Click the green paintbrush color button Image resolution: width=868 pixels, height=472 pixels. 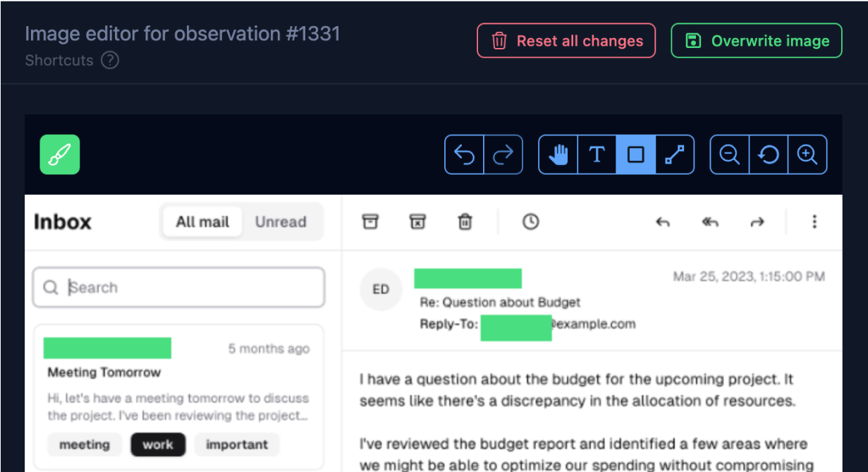pyautogui.click(x=60, y=155)
